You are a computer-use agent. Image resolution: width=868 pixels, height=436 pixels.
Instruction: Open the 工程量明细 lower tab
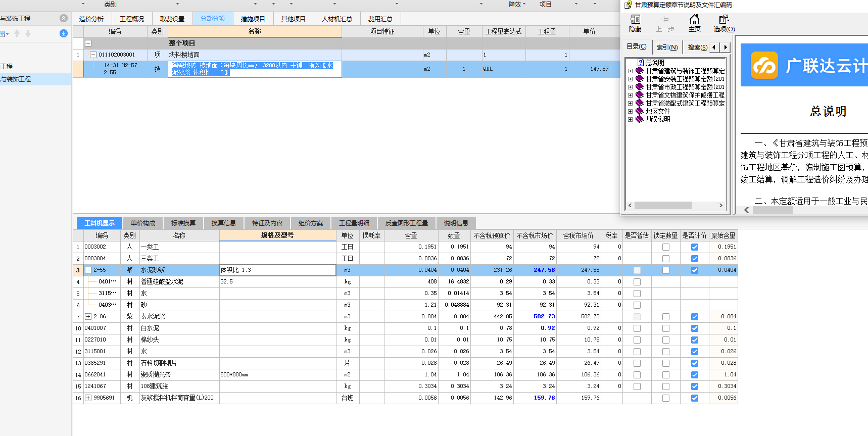coord(354,223)
